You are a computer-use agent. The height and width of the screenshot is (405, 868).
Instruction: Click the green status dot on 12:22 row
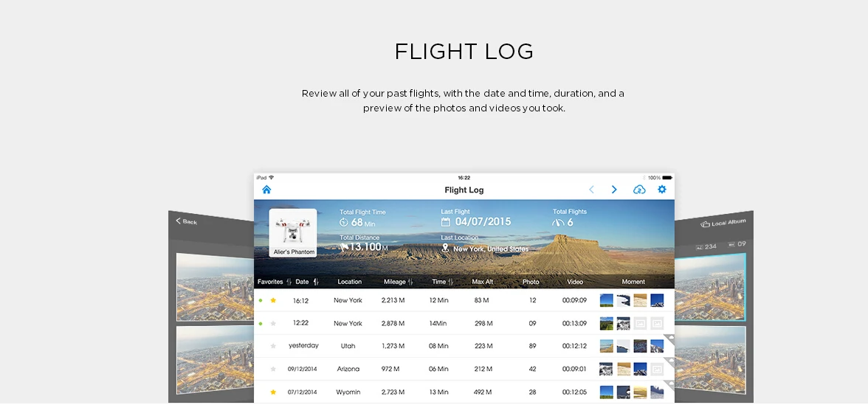261,323
